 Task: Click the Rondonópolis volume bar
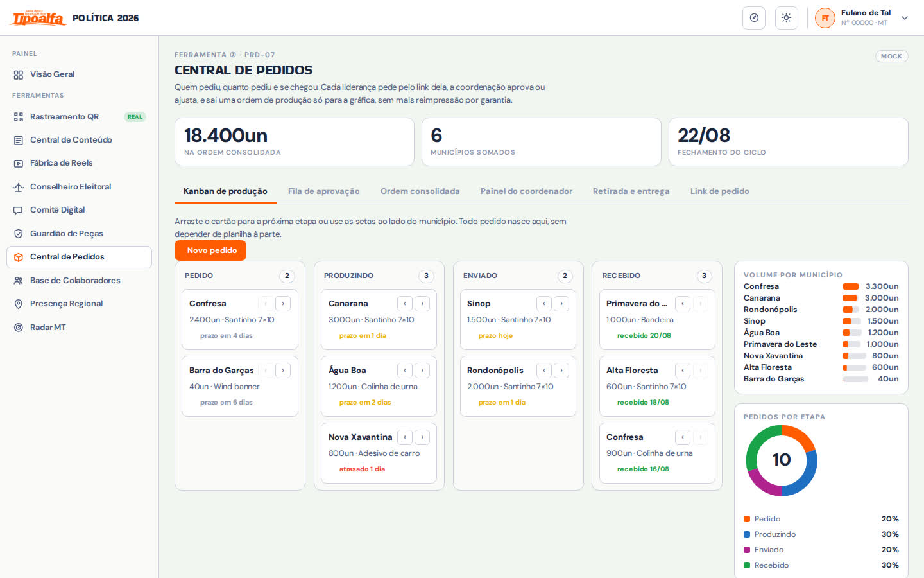851,310
